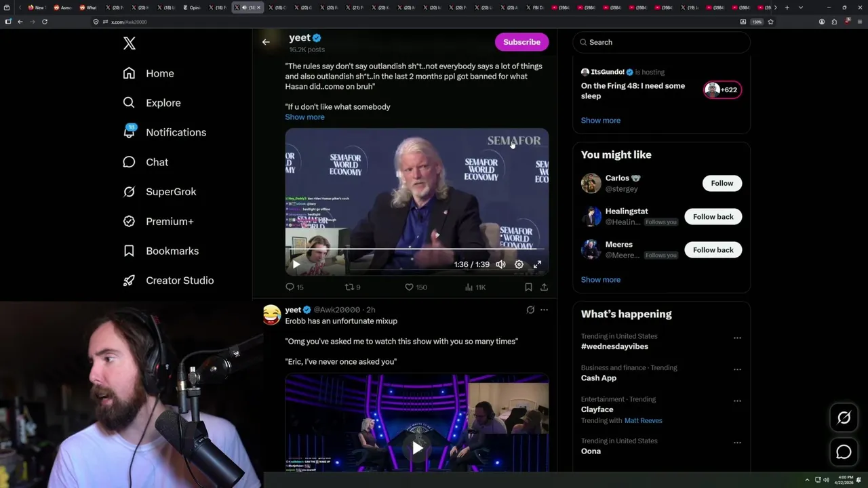
Task: Bookmark this page with the star icon
Action: click(x=770, y=22)
